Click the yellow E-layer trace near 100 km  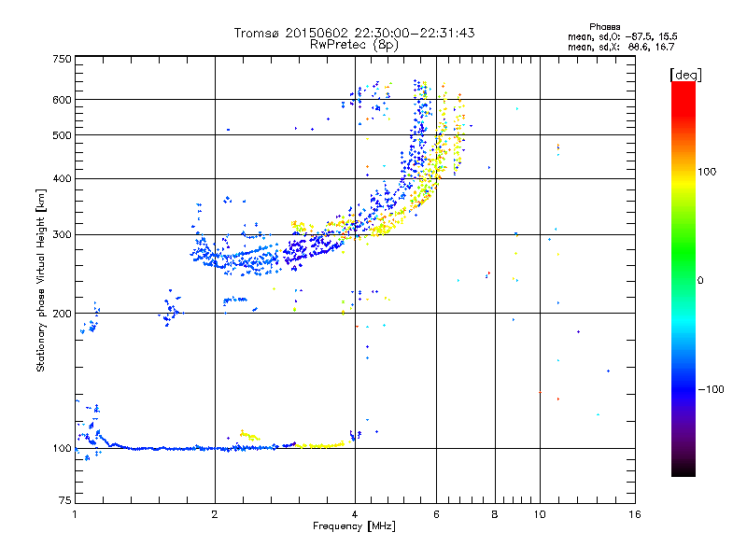pyautogui.click(x=320, y=446)
